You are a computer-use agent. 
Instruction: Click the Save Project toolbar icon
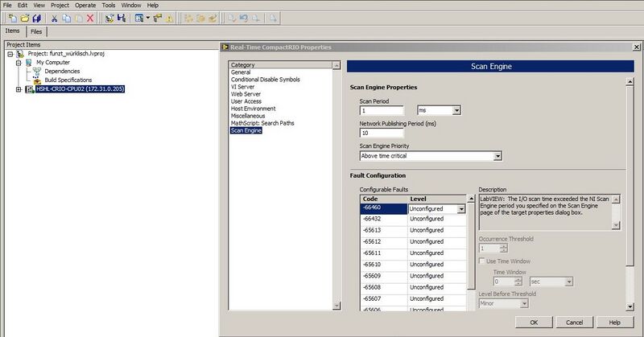[x=36, y=17]
